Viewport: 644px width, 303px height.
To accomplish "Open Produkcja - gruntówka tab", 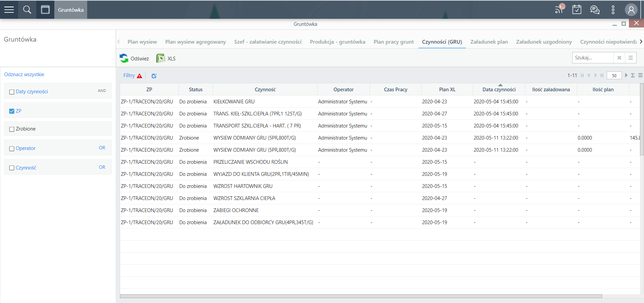I will point(337,42).
